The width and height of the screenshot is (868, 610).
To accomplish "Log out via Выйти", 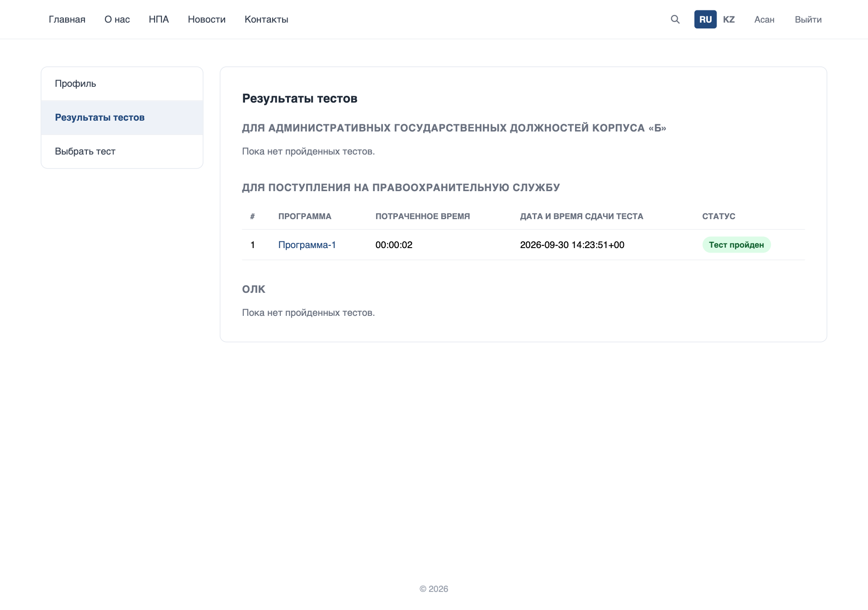I will click(x=808, y=19).
